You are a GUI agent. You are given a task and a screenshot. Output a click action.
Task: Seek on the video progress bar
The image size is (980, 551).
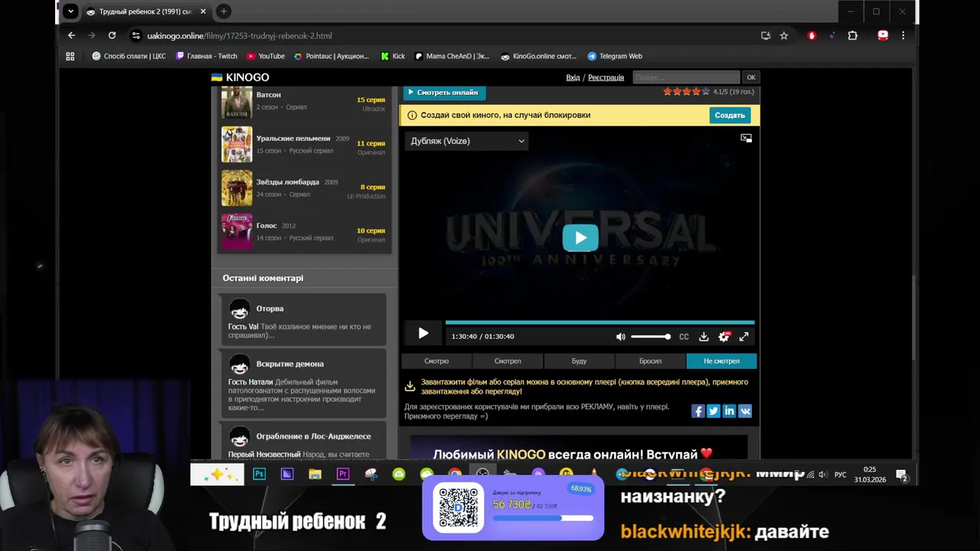click(599, 323)
